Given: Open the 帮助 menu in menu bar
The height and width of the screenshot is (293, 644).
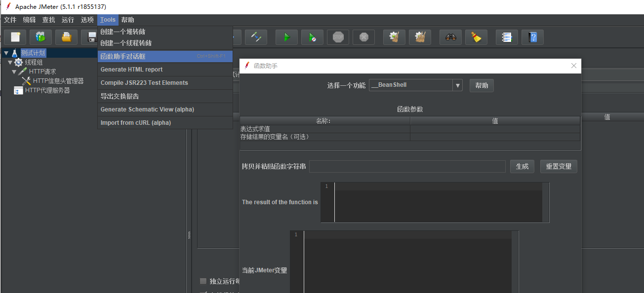Looking at the screenshot, I should click(127, 20).
